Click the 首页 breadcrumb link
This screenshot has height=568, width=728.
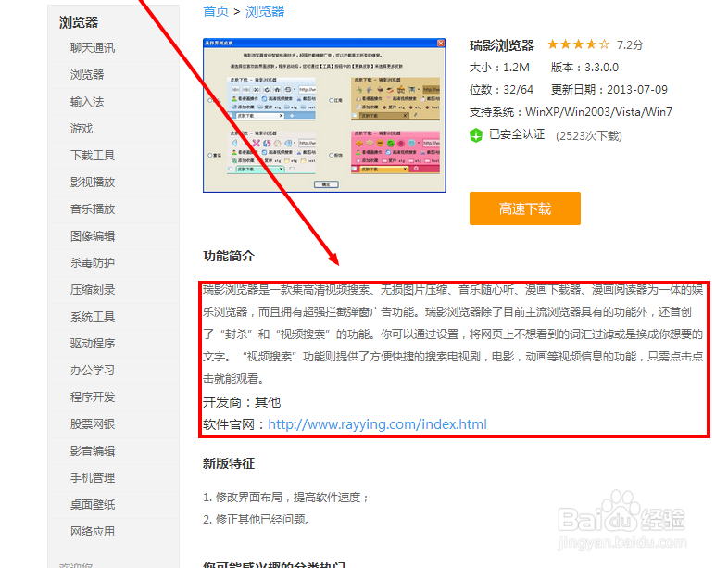point(216,11)
